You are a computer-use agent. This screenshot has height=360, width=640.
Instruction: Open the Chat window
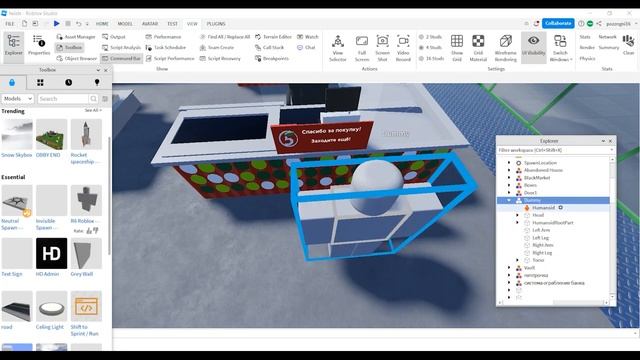(x=306, y=47)
